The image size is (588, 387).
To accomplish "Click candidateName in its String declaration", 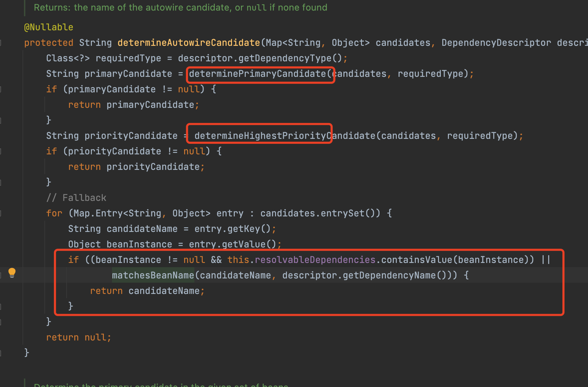I will (x=142, y=229).
